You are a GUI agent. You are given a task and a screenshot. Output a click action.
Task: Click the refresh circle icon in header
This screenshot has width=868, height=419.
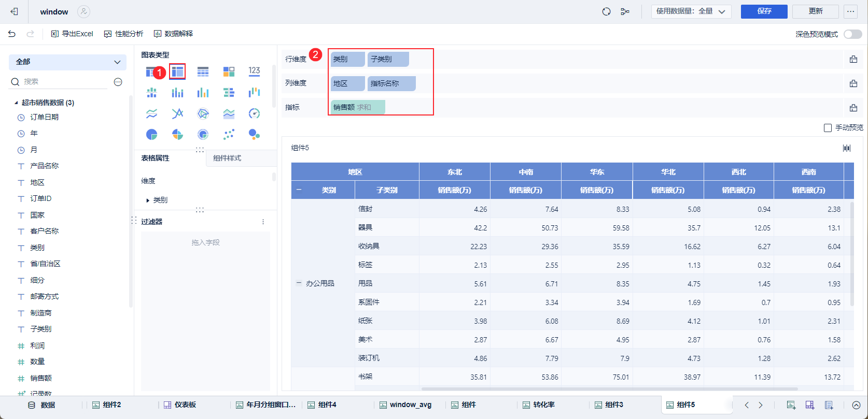606,11
